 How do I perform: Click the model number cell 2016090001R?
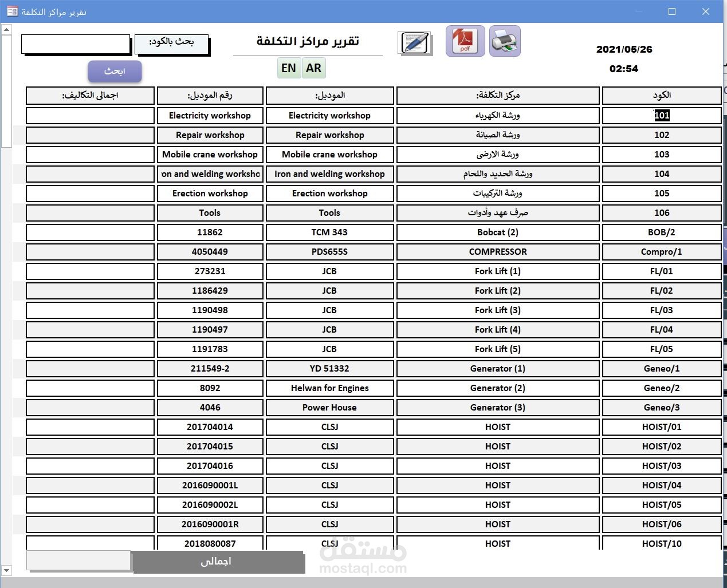pos(210,524)
